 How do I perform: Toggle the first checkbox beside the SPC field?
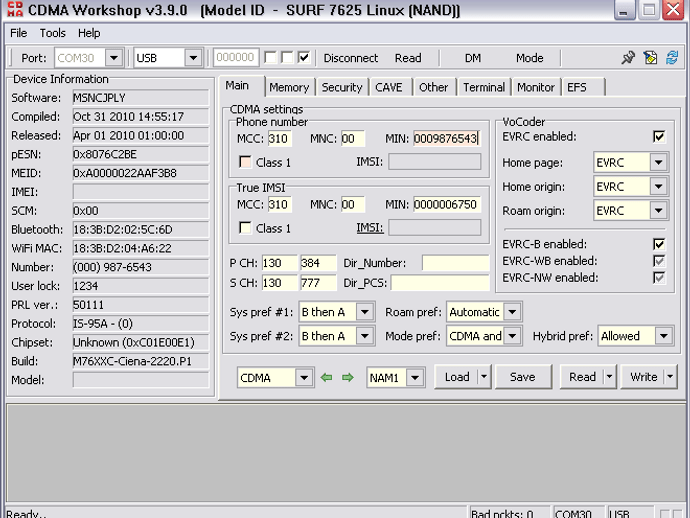point(270,57)
